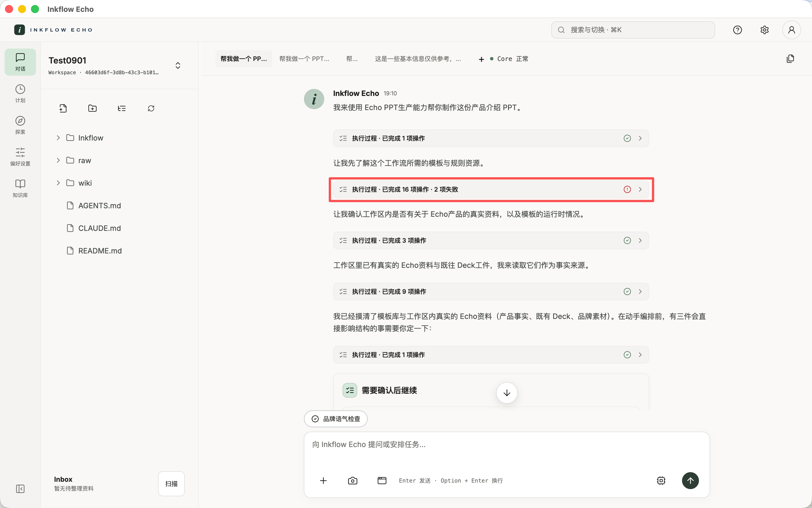Switch to the short 帮... tab
This screenshot has height=508, width=812.
click(352, 59)
